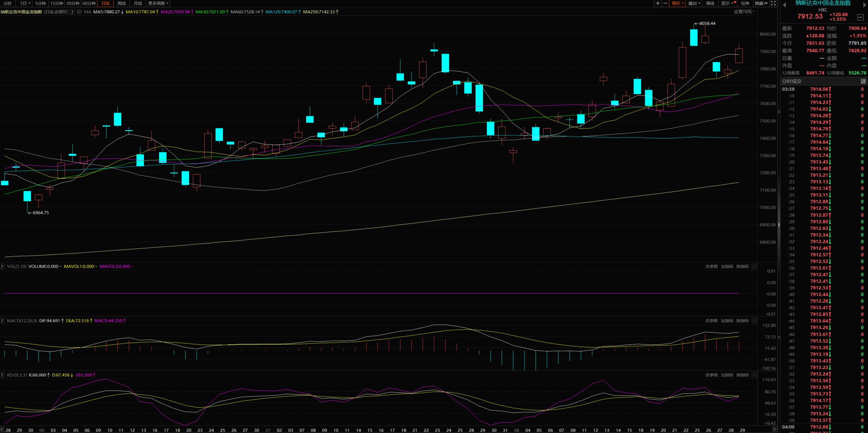Click 换指标 in KDJ panel
The width and height of the screenshot is (868, 433).
(x=742, y=375)
